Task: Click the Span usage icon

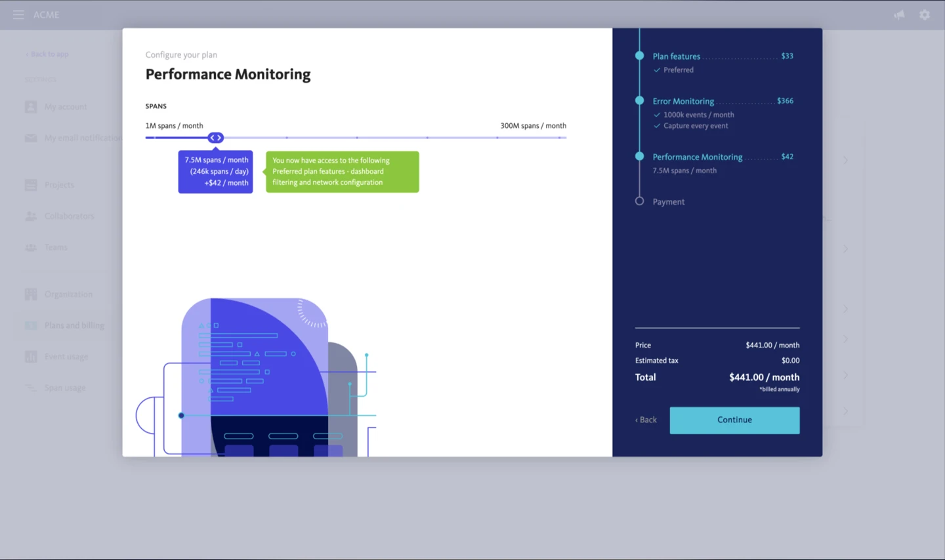Action: tap(31, 388)
